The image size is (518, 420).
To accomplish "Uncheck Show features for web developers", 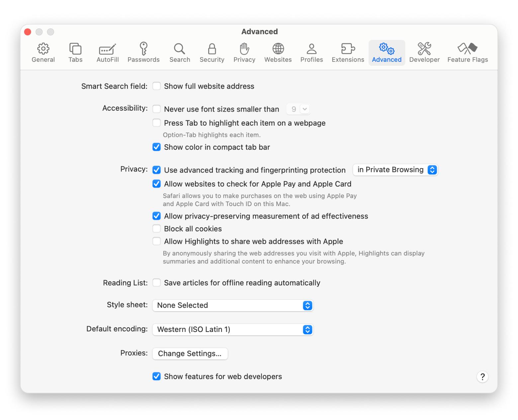I will coord(156,376).
